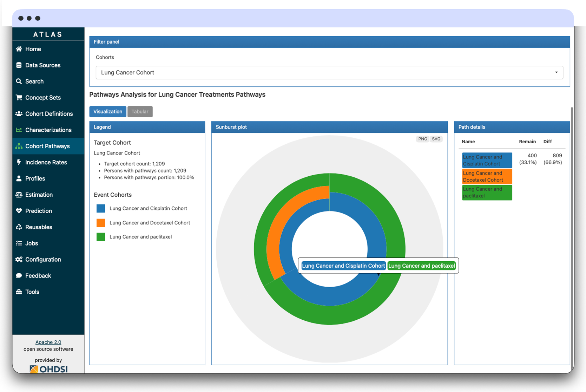586x392 pixels.
Task: Click the Reusables recycle icon
Action: point(19,227)
